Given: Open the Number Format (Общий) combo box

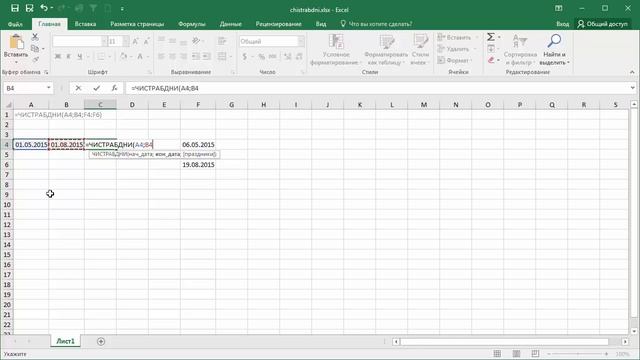Looking at the screenshot, I should [271, 41].
